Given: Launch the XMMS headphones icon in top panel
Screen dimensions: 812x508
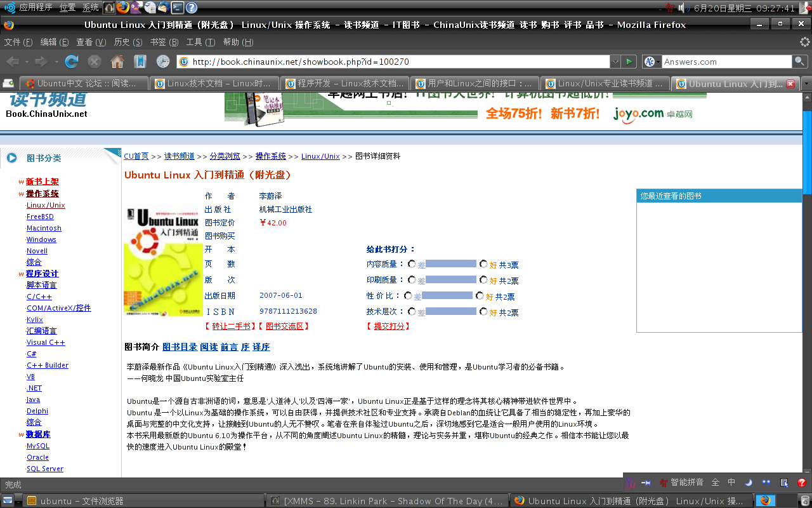Looking at the screenshot, I should 109,8.
